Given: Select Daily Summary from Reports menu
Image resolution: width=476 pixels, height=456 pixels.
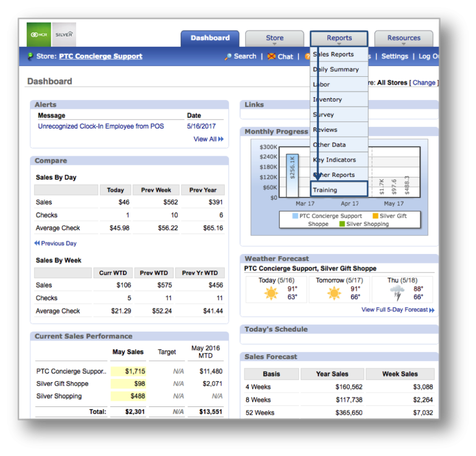Looking at the screenshot, I should [339, 69].
